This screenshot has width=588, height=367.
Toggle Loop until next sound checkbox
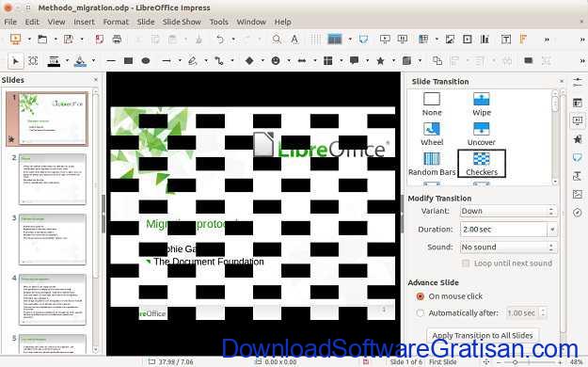[466, 263]
